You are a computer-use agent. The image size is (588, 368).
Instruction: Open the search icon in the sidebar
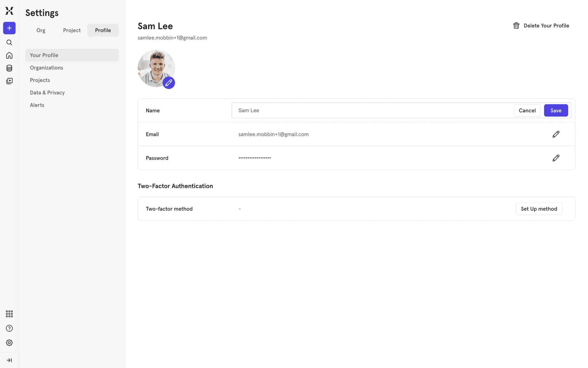(9, 43)
